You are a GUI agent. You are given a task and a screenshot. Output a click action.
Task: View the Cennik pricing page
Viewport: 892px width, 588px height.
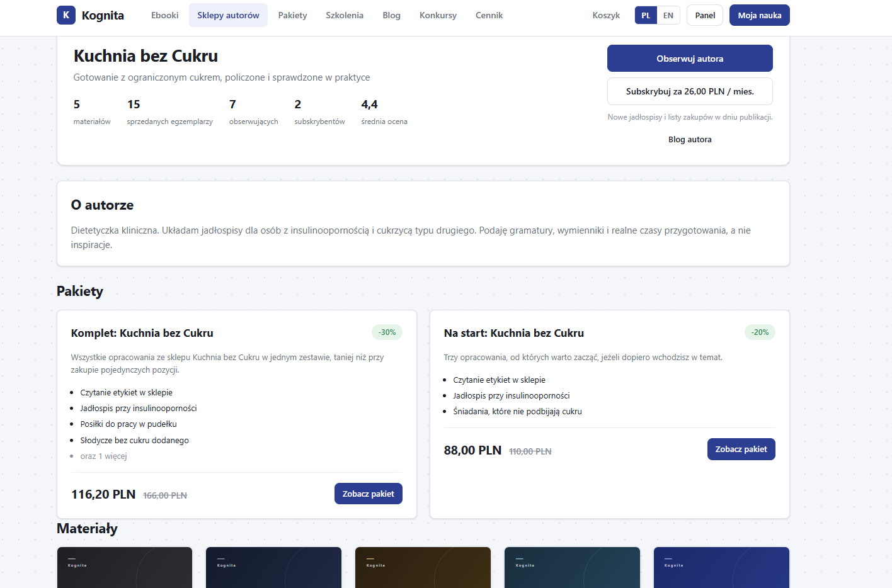point(489,15)
